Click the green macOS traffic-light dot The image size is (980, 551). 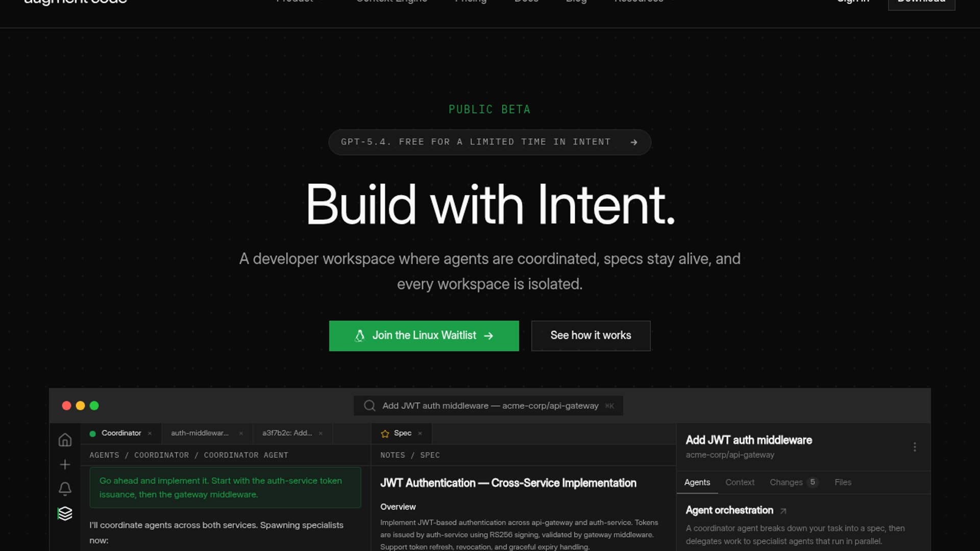pos(94,406)
